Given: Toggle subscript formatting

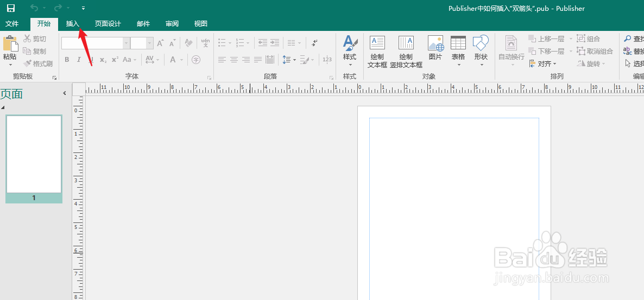Looking at the screenshot, I should (103, 60).
